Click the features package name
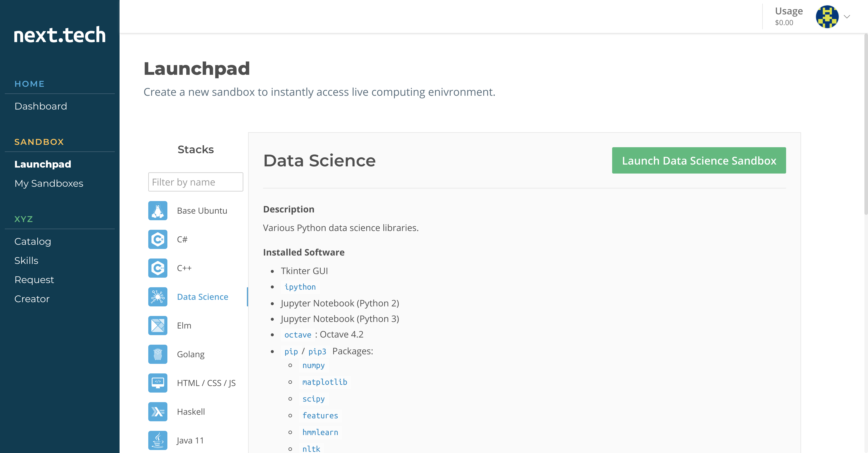868x453 pixels. click(x=320, y=416)
